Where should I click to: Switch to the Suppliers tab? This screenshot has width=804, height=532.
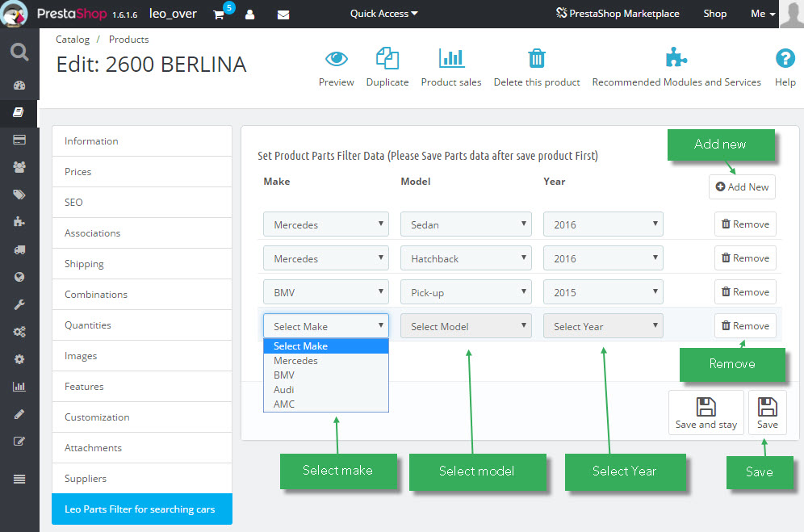[x=142, y=478]
